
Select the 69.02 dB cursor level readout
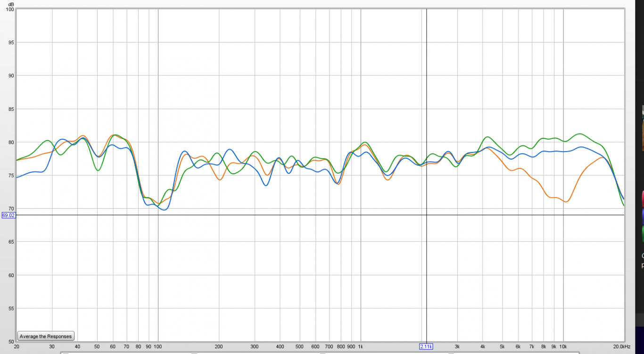8,215
